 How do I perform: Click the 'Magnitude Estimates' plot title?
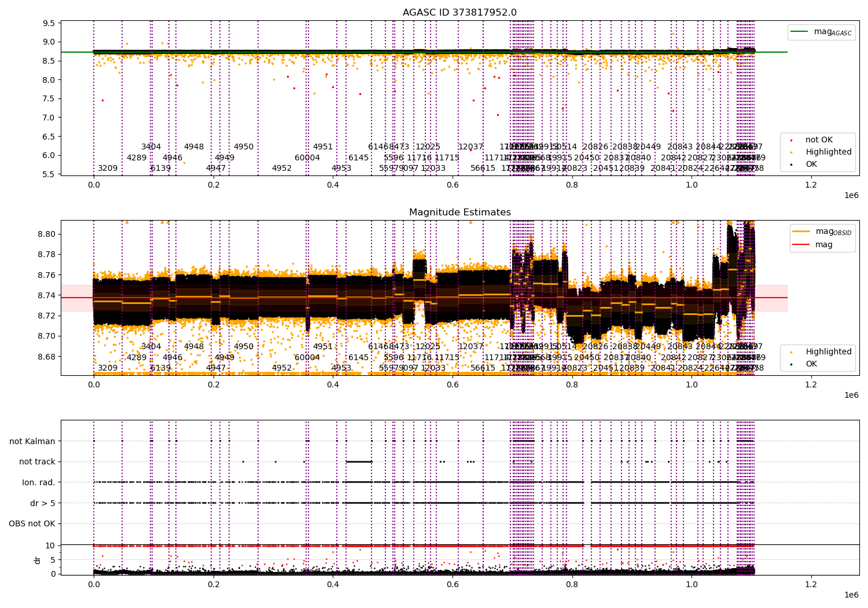click(x=459, y=213)
